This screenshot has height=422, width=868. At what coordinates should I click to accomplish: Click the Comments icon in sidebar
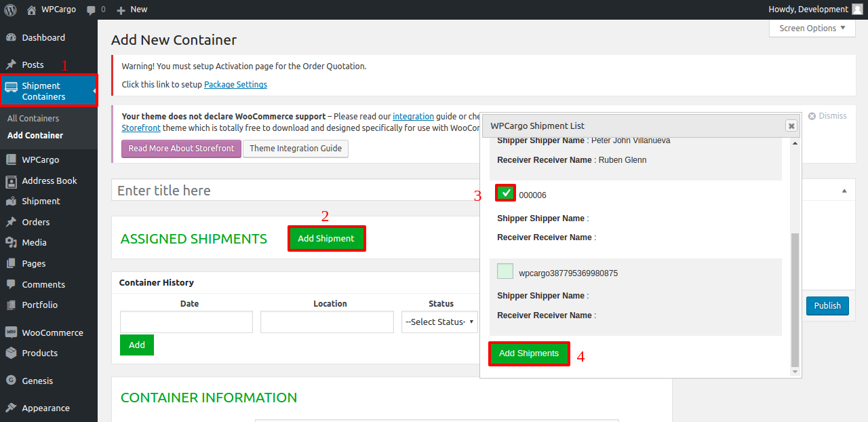[11, 284]
